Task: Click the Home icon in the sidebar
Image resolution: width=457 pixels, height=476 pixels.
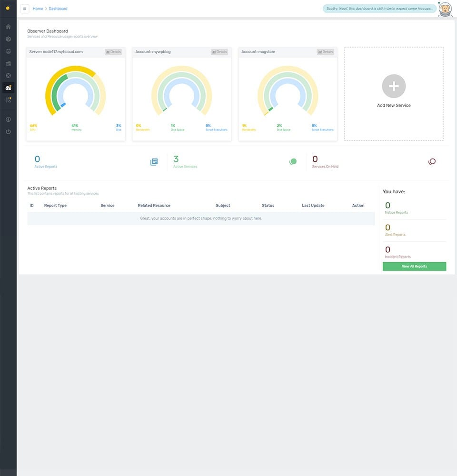Action: (x=8, y=27)
